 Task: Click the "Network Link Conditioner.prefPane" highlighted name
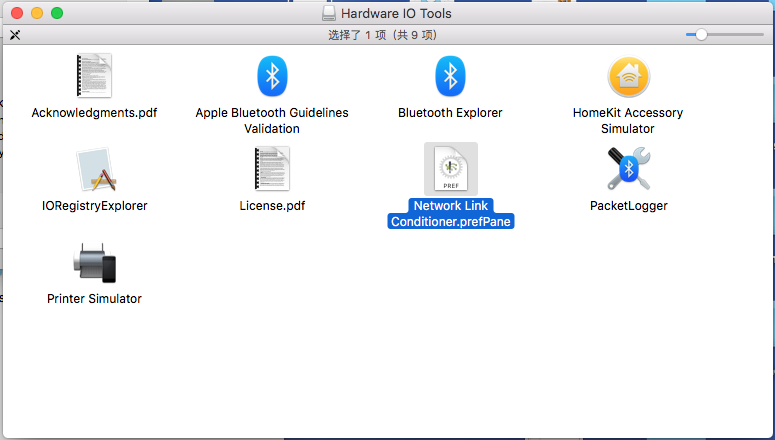coord(451,214)
